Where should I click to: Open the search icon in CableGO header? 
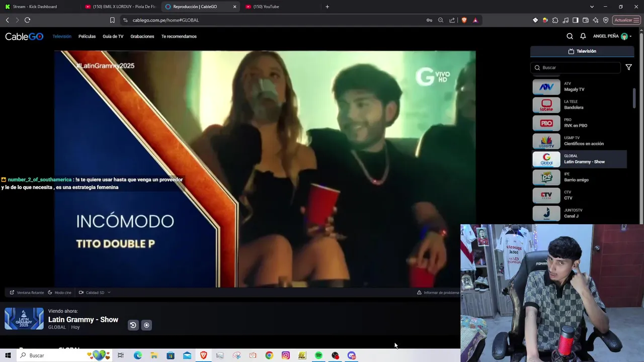pos(570,36)
